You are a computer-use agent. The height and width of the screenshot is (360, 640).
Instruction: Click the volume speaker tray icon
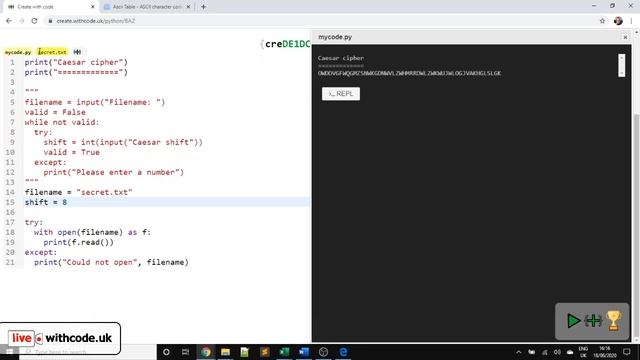coord(557,352)
